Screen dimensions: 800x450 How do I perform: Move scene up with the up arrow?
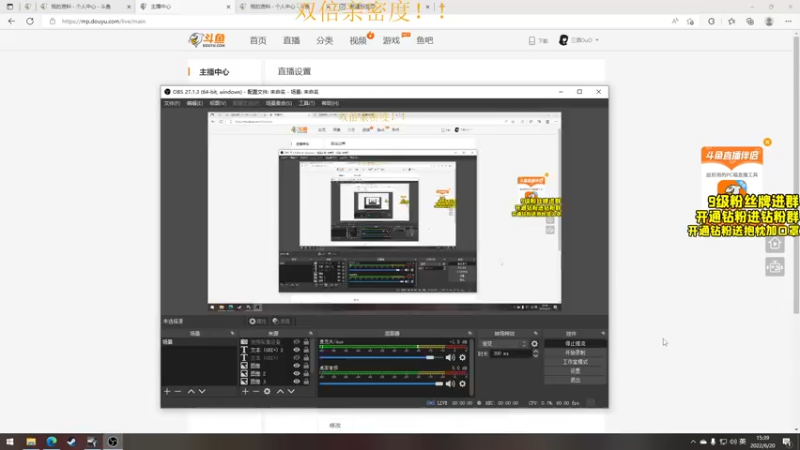pyautogui.click(x=191, y=391)
